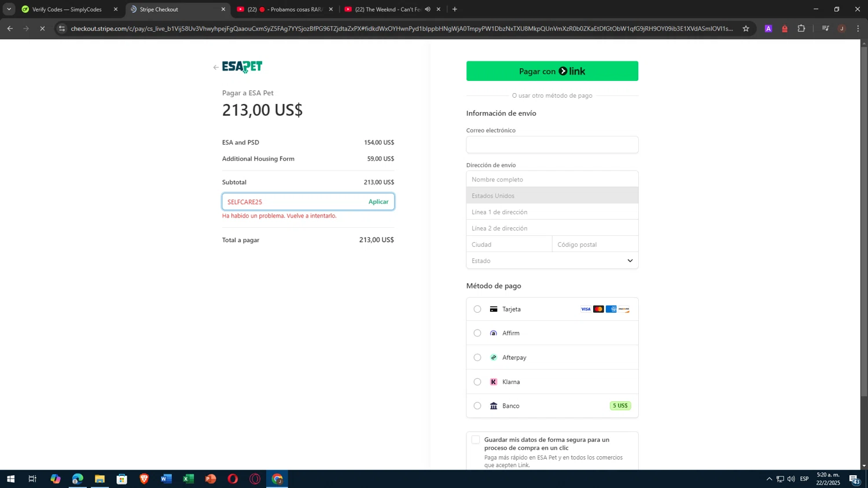Open Chrome's three-dot menu
868x488 pixels.
[x=858, y=28]
